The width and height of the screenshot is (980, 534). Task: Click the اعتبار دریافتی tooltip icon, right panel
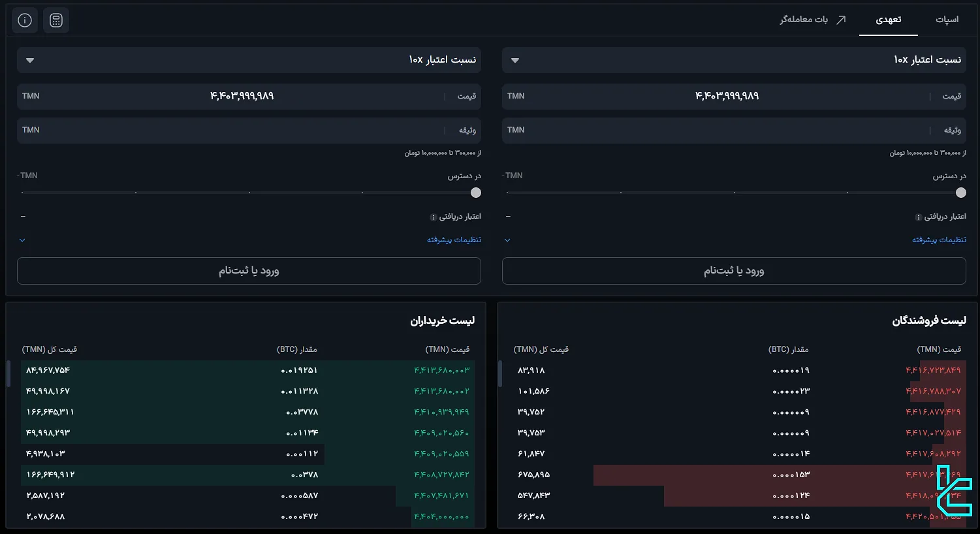pyautogui.click(x=919, y=217)
